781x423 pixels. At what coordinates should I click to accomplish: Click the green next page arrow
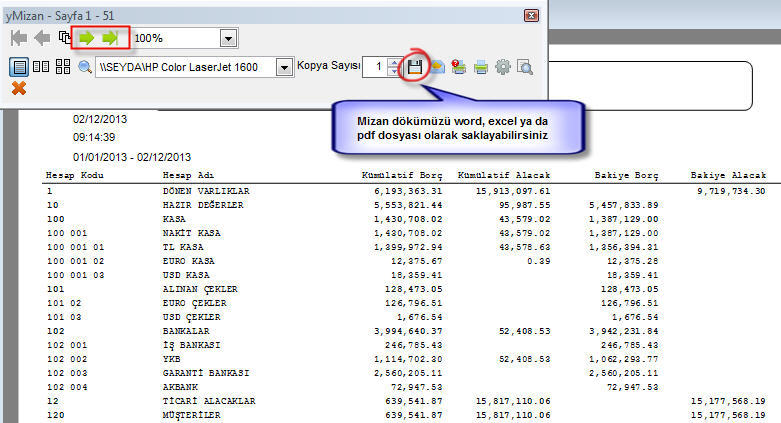click(88, 38)
